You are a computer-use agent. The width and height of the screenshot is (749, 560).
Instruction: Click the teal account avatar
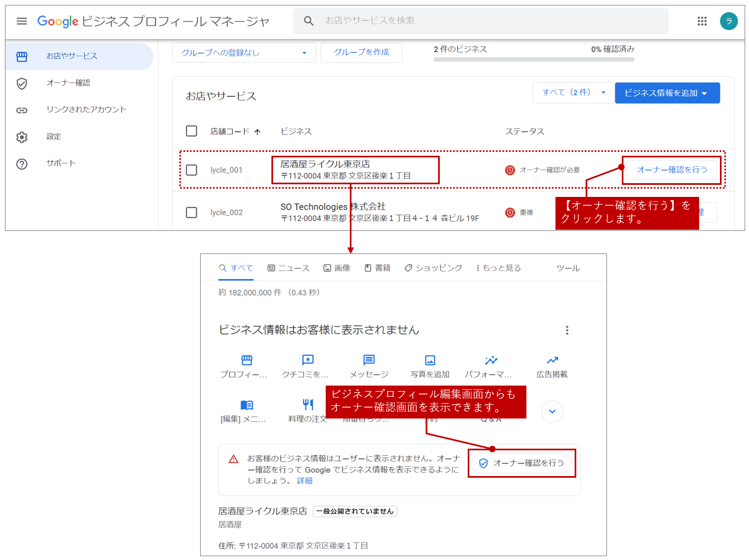[x=728, y=21]
